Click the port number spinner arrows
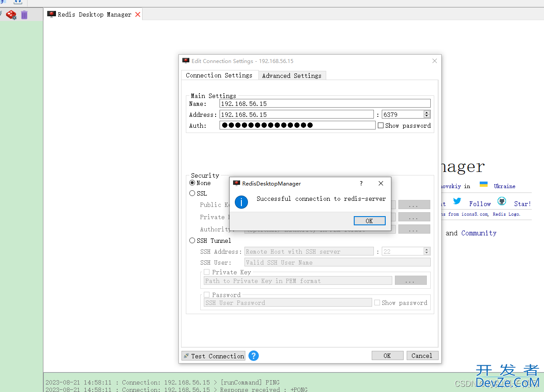The image size is (544, 392). 427,115
